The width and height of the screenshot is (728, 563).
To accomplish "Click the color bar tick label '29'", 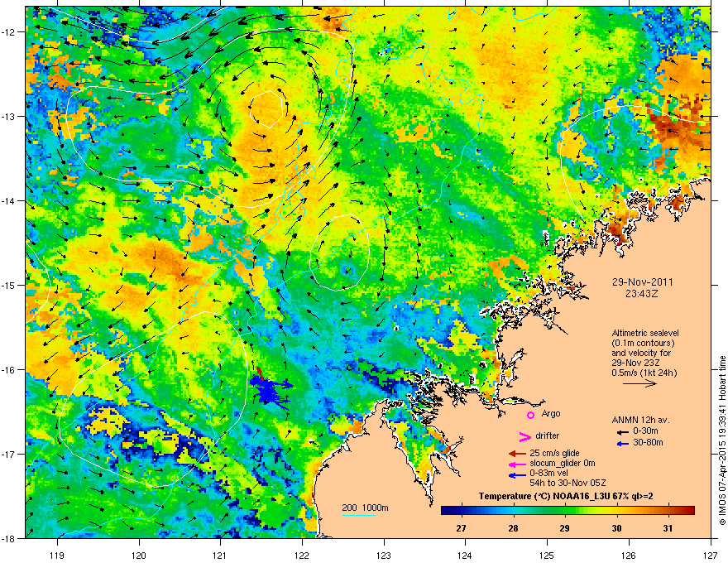I will (x=564, y=528).
